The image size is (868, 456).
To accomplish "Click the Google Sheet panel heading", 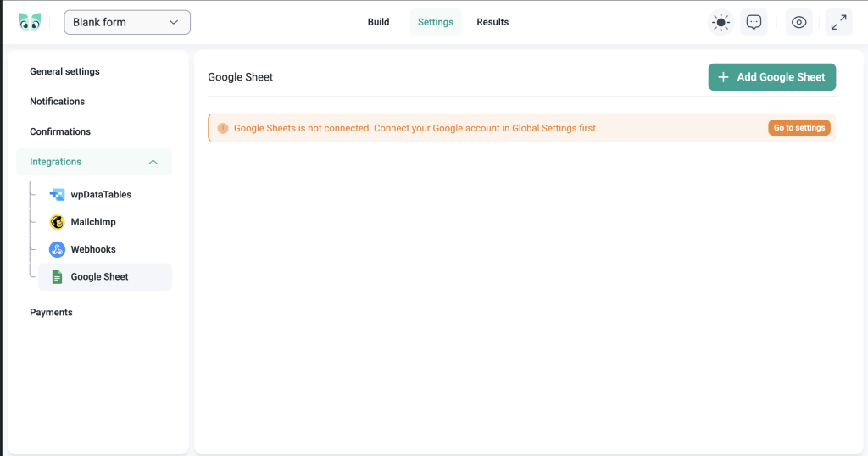I will pos(240,77).
